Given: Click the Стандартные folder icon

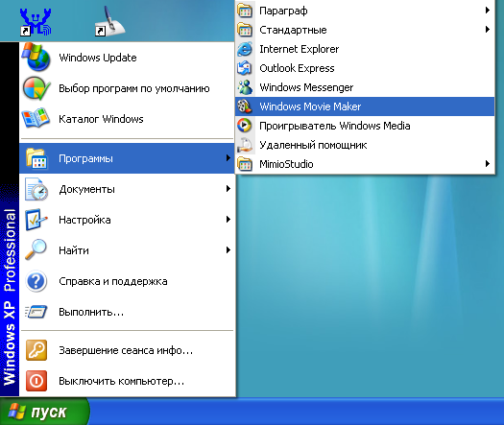Looking at the screenshot, I should tap(245, 30).
